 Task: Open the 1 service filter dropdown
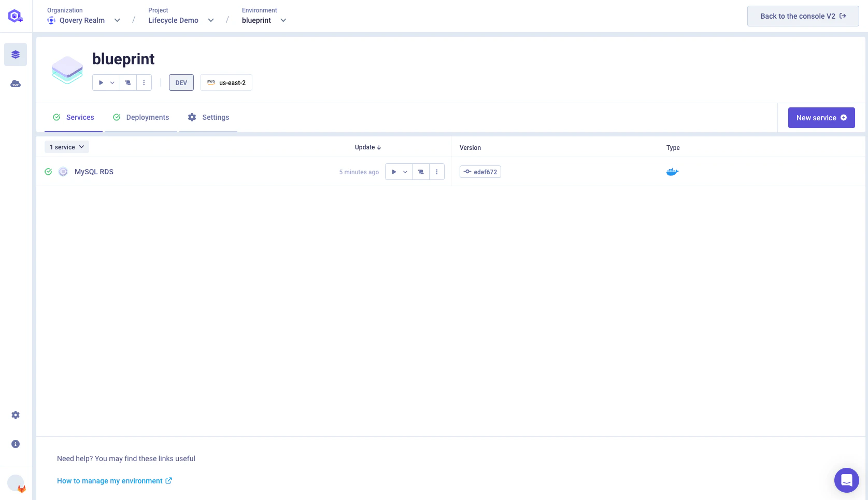(67, 147)
